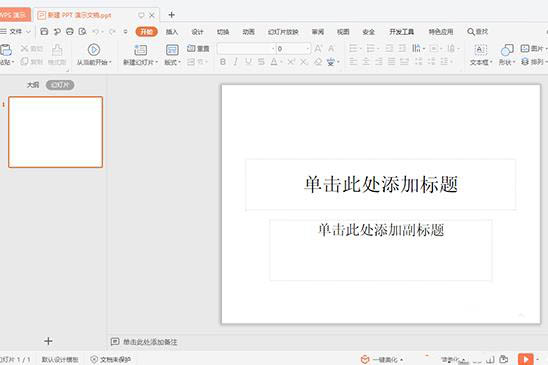This screenshot has width=548, height=365.
Task: Expand the quick access toolbar customize arrow
Action: pyautogui.click(x=125, y=31)
